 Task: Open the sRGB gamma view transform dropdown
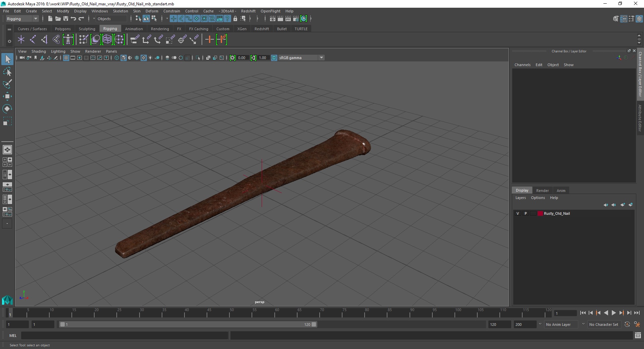pyautogui.click(x=321, y=58)
